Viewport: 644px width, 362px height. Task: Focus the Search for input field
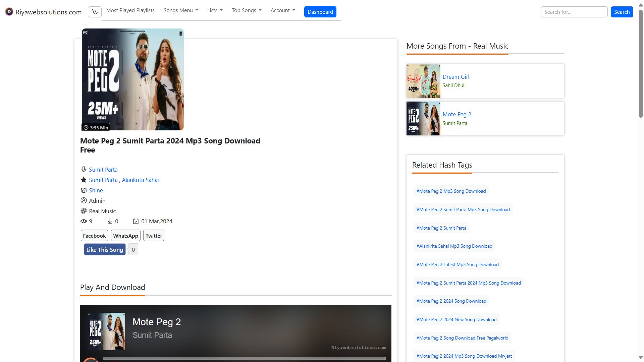click(574, 12)
